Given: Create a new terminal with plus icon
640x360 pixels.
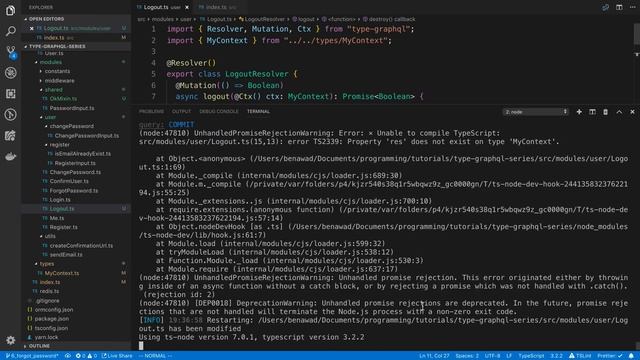Looking at the screenshot, I should coord(579,111).
